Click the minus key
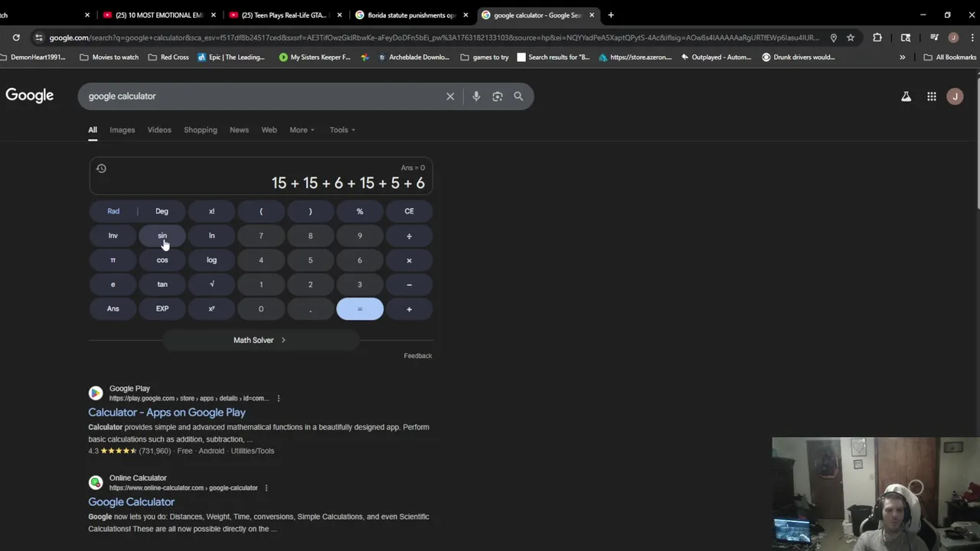 coord(409,285)
